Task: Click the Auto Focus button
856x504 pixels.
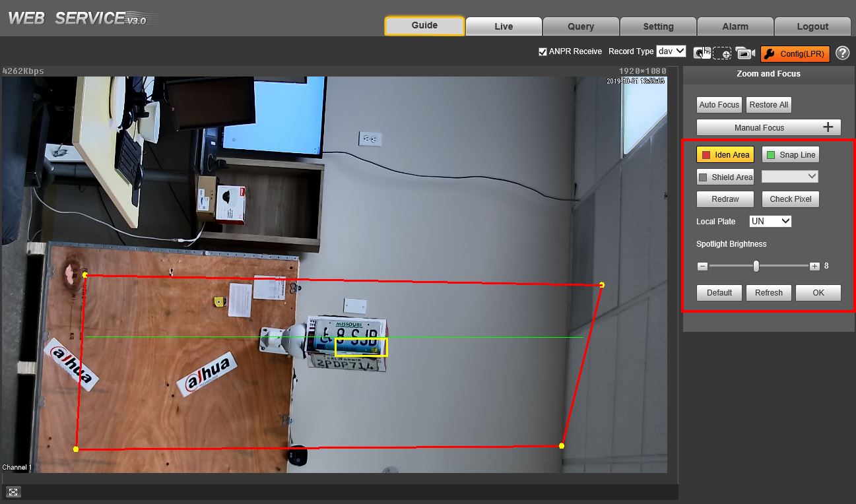Action: 719,105
